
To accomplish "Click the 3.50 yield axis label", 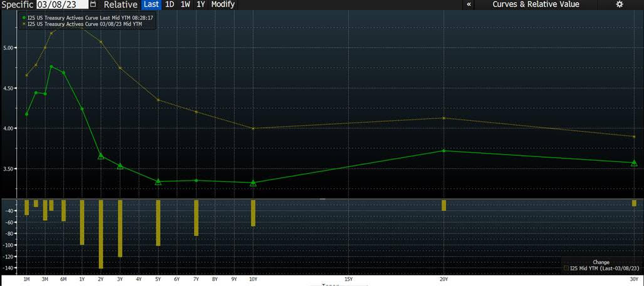I will [8, 169].
